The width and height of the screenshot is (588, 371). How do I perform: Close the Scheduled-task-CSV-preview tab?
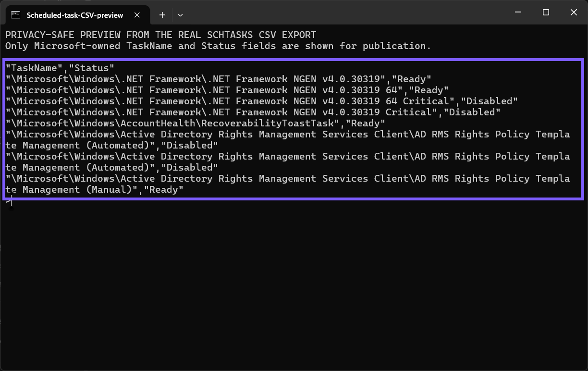point(137,15)
